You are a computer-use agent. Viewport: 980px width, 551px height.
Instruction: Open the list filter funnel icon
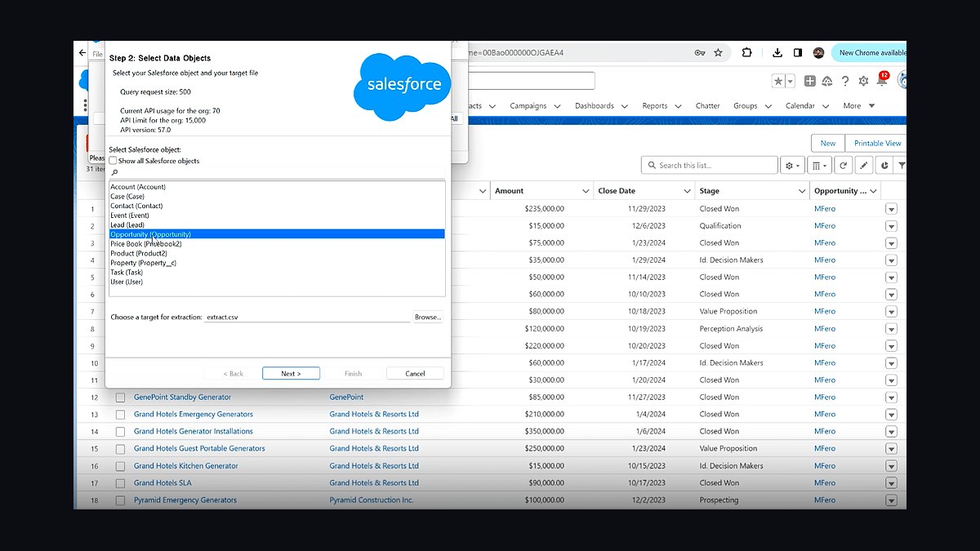(x=902, y=165)
